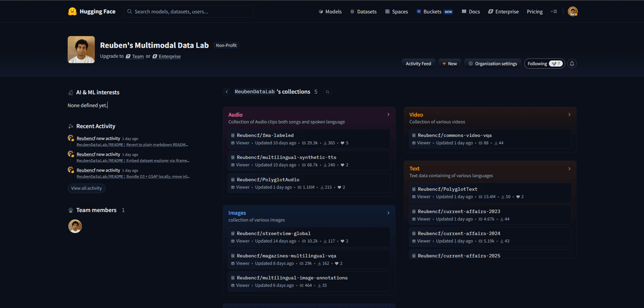Expand the Images collection chevron
The height and width of the screenshot is (308, 644).
click(389, 212)
